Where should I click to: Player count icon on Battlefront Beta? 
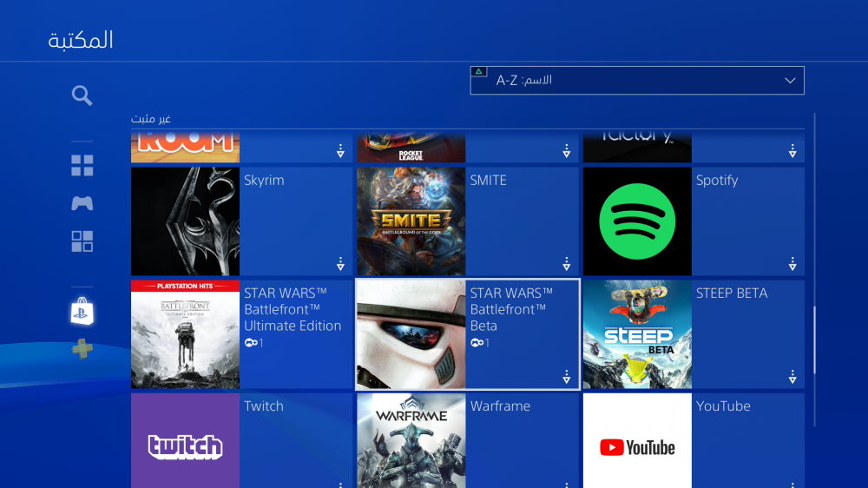coord(477,343)
